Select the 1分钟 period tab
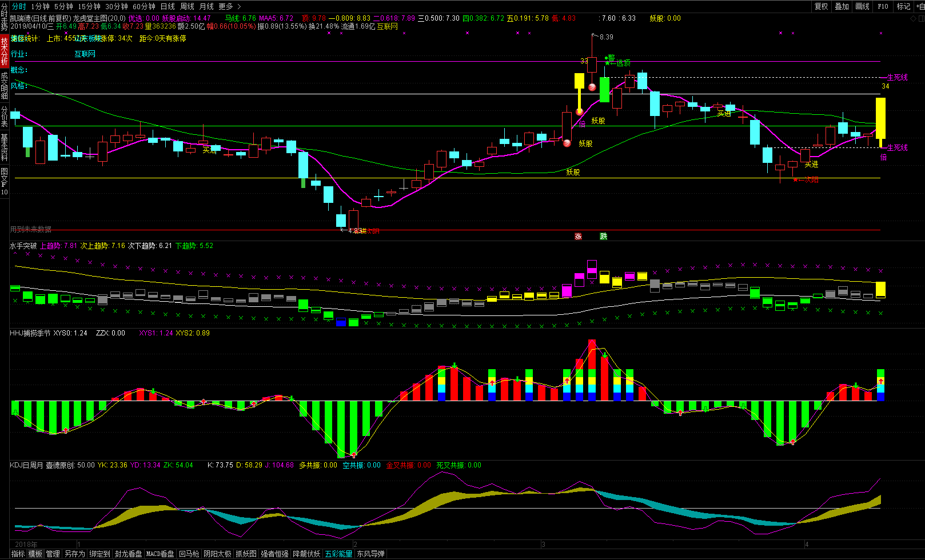 pyautogui.click(x=40, y=6)
